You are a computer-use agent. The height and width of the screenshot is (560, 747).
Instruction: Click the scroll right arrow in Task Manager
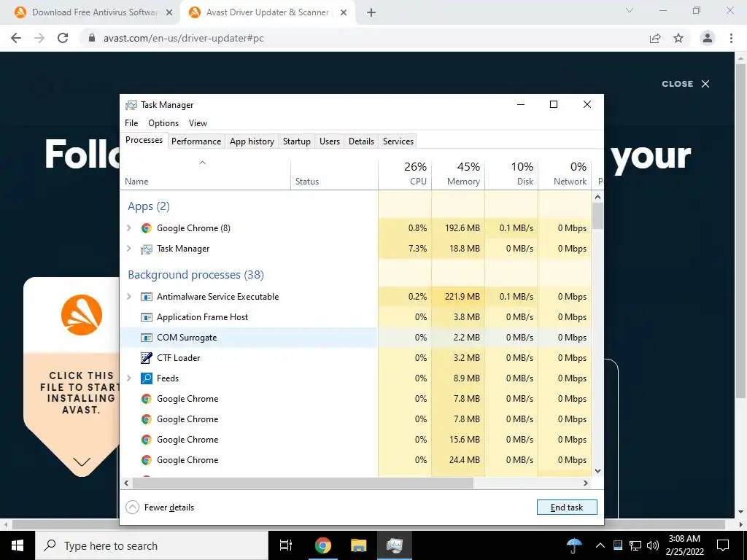coord(586,483)
